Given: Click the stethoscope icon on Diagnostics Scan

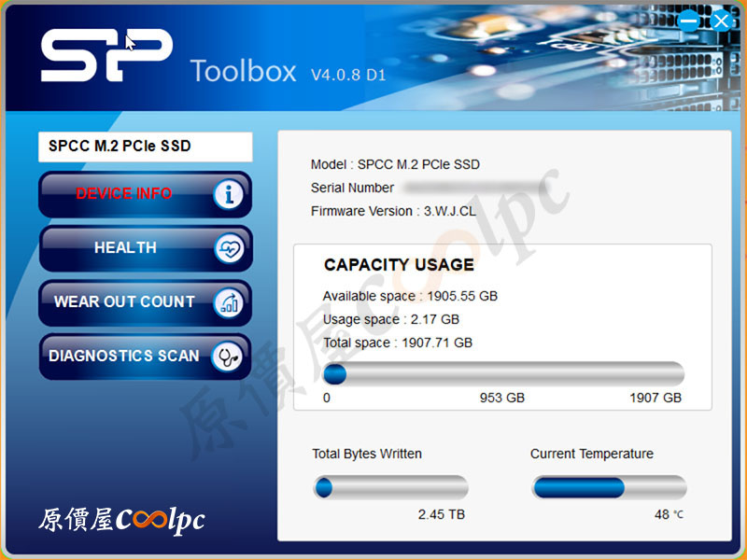Looking at the screenshot, I should 227,357.
